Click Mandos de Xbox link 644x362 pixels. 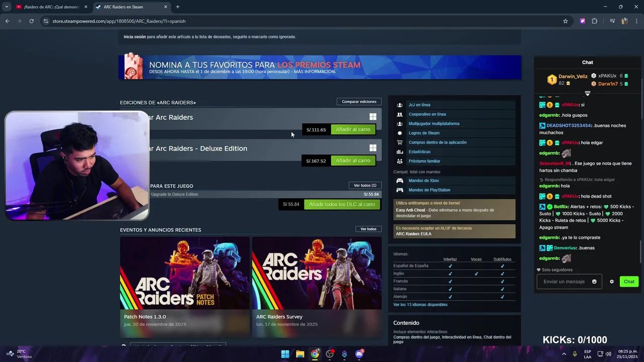coord(424,181)
